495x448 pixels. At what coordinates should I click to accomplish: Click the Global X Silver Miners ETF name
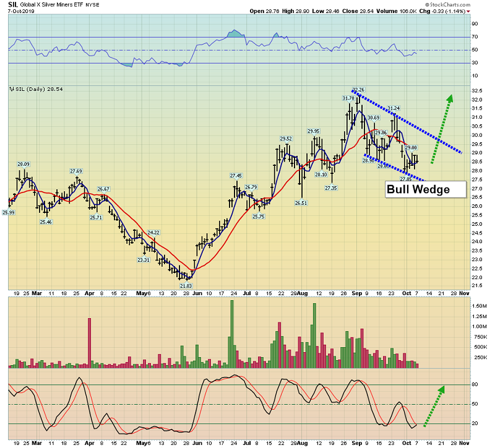[x=52, y=5]
